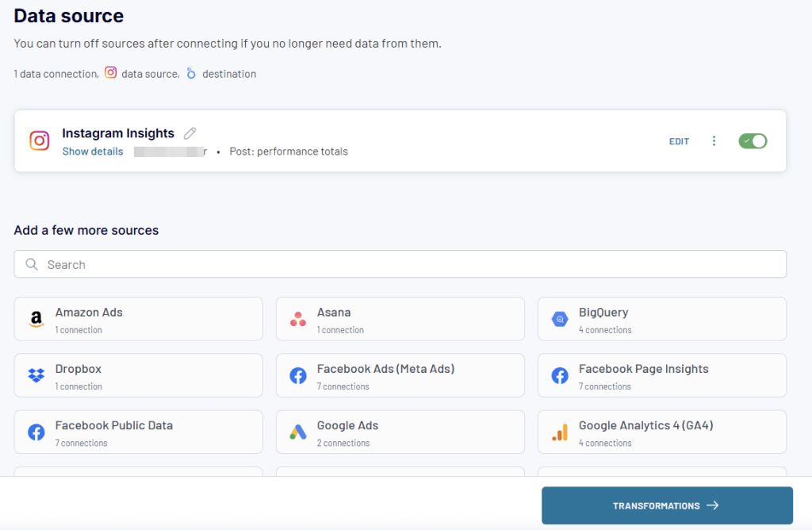
Task: Select the Facebook Ads (Meta Ads) label
Action: click(386, 369)
